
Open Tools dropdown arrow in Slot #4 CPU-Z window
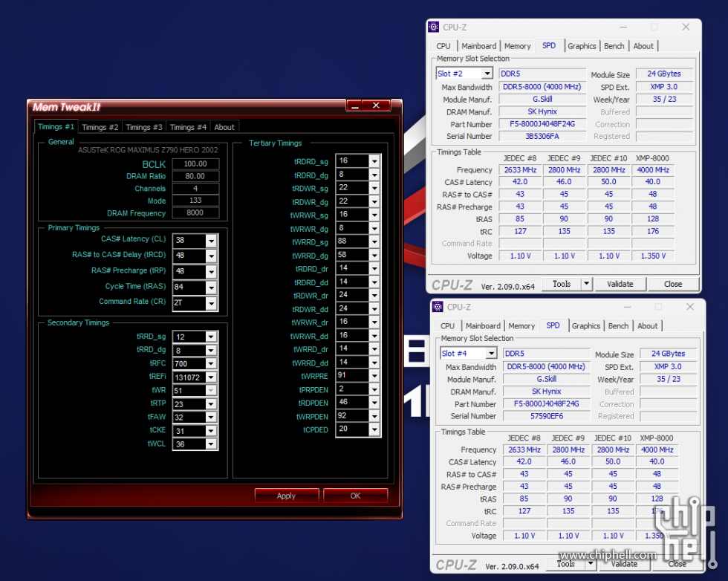point(591,563)
